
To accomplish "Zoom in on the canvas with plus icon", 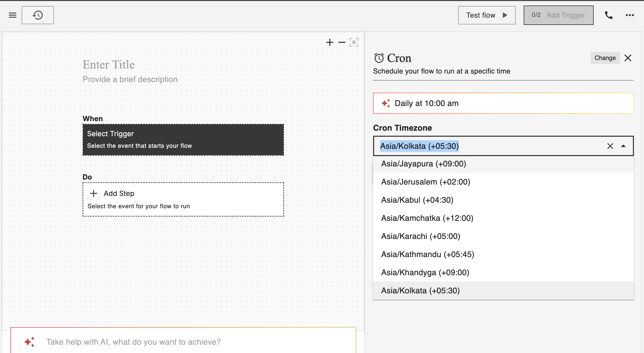I will [330, 42].
